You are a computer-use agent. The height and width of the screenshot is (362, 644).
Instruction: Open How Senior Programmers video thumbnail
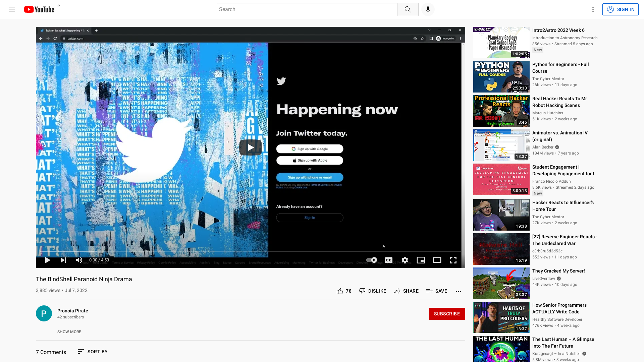coord(501,317)
